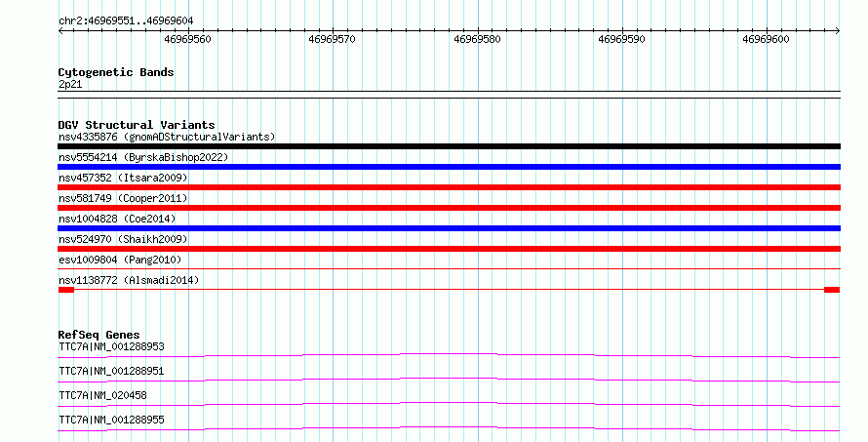Open variant esv1009804 (Pang2010) label
This screenshot has width=868, height=442.
(120, 260)
